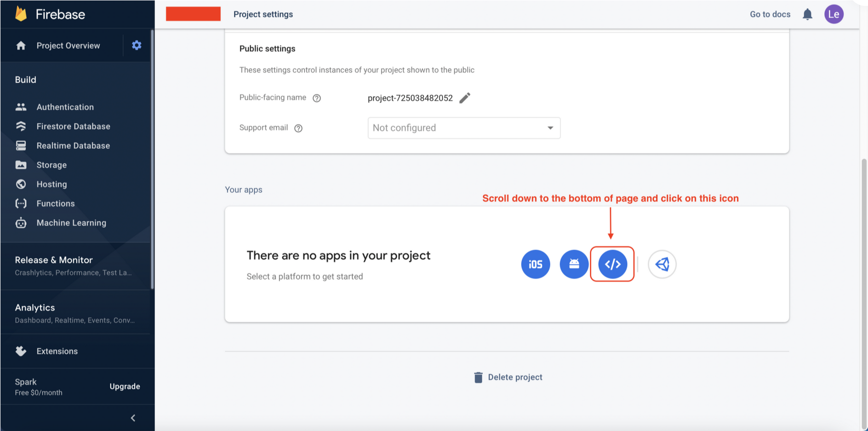Open Firestore Database in the sidebar
The width and height of the screenshot is (868, 431).
point(74,126)
